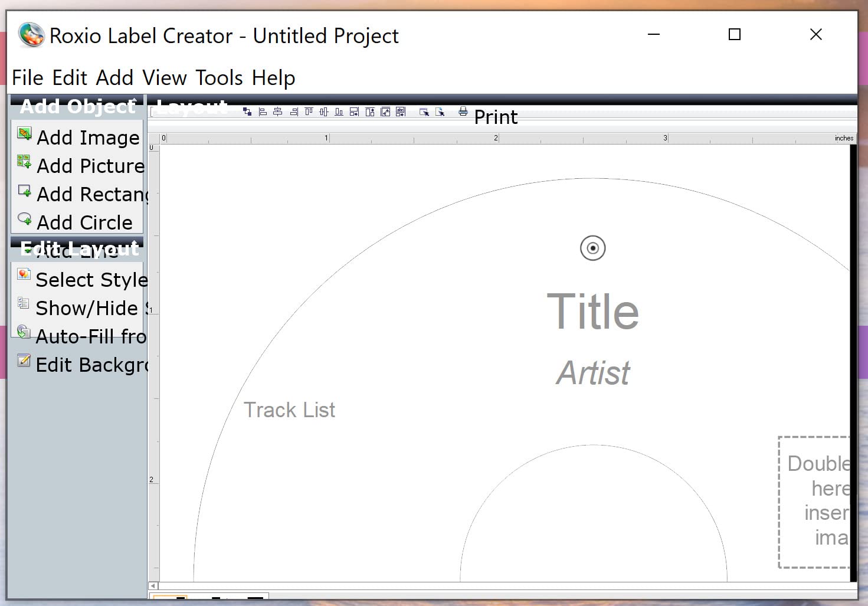Click the Show/Hide label in Edit Layout
Viewport: 868px width, 606px height.
(90, 308)
